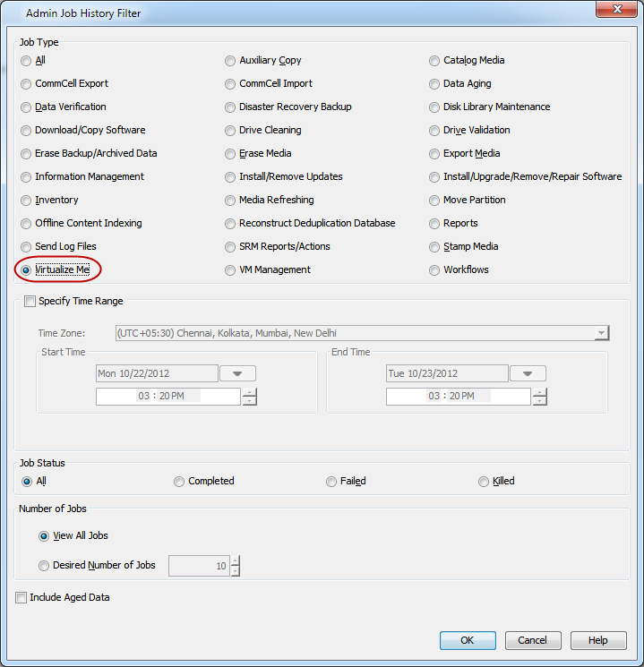Image resolution: width=644 pixels, height=667 pixels.
Task: Open Help for this dialog
Action: coord(597,640)
